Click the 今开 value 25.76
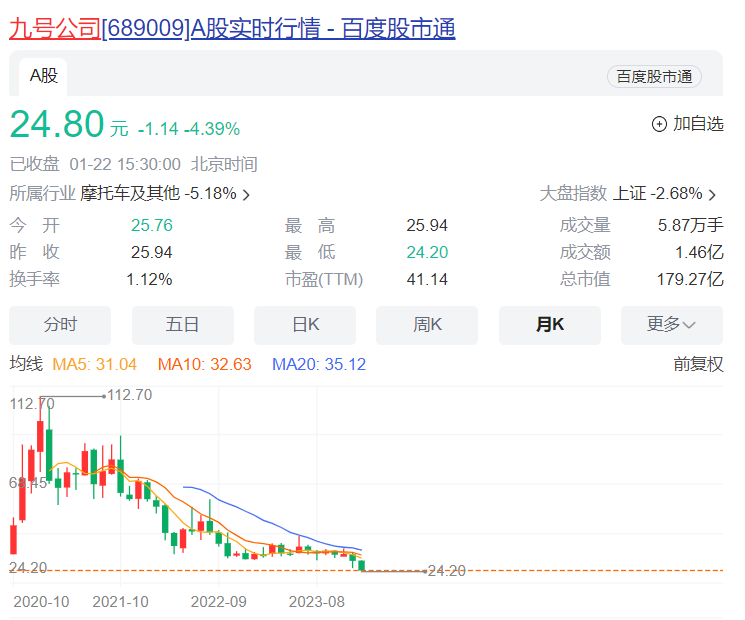 (152, 225)
